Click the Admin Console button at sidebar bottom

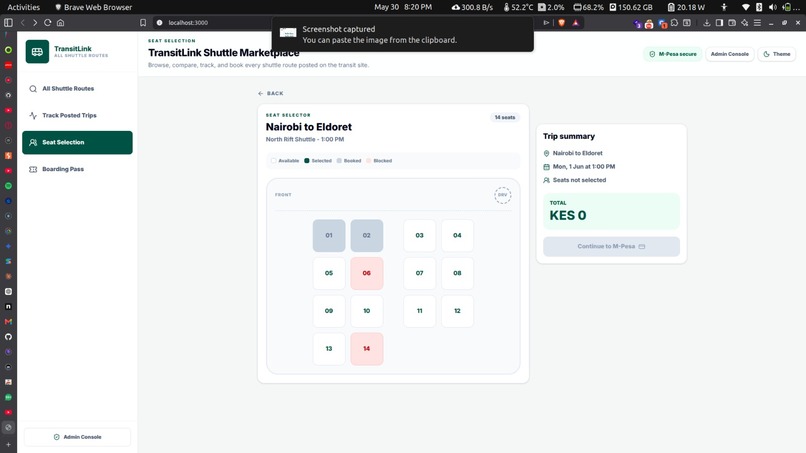tap(77, 437)
